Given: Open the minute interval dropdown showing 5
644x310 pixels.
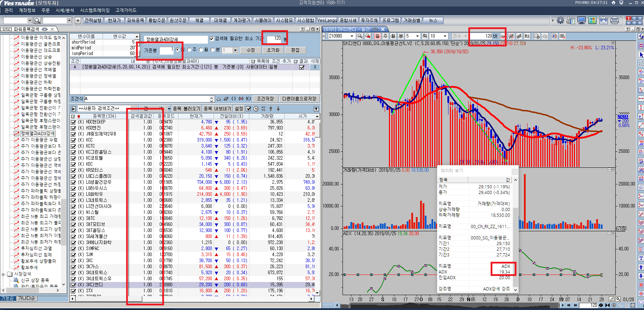Looking at the screenshot, I should tap(417, 36).
